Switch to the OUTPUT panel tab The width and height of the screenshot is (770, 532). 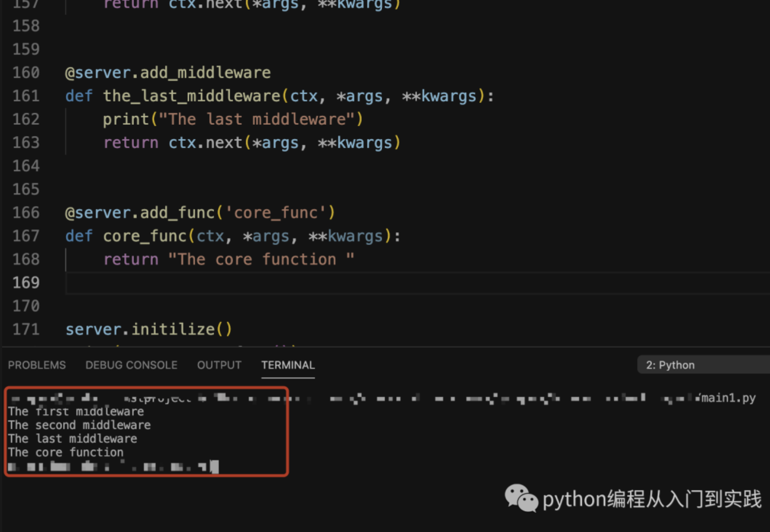click(x=219, y=365)
